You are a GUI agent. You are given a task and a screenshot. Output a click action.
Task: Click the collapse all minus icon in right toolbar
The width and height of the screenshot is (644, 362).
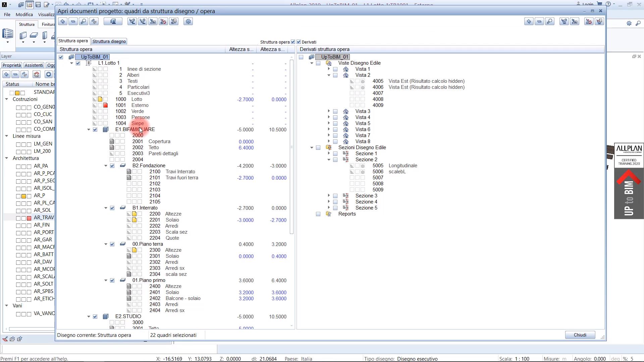(539, 21)
